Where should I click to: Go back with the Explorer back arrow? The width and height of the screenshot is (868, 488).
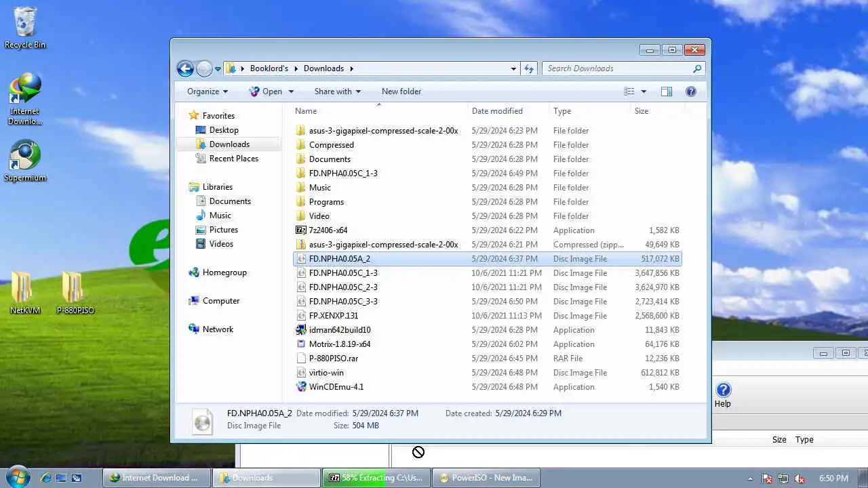pyautogui.click(x=185, y=68)
